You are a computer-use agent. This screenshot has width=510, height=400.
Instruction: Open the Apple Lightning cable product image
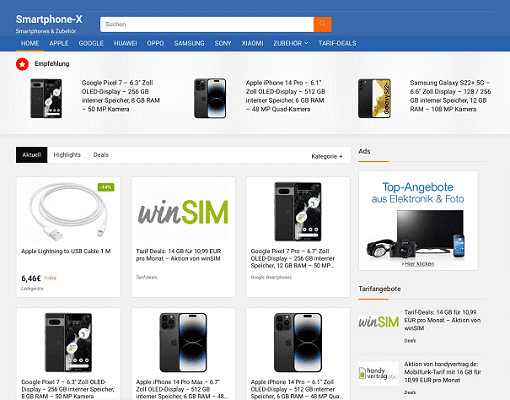68,212
